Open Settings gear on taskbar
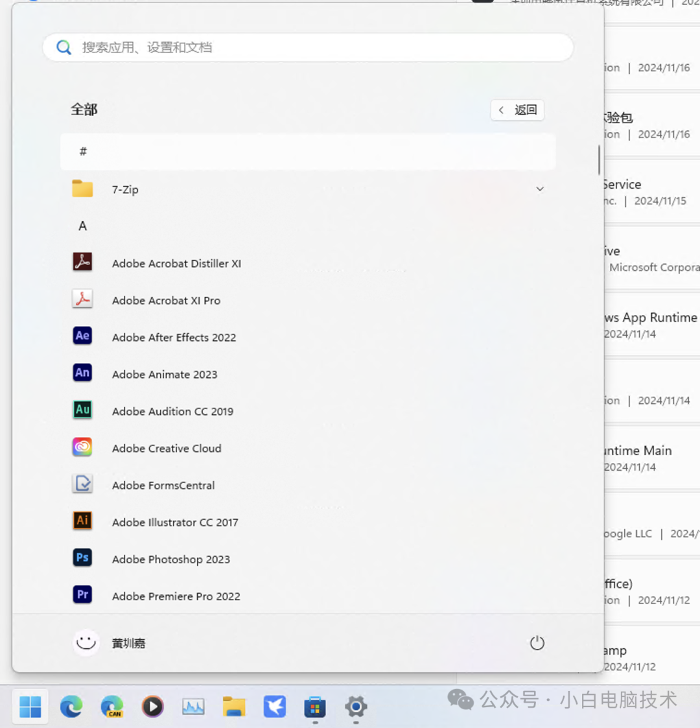700x728 pixels. click(356, 707)
